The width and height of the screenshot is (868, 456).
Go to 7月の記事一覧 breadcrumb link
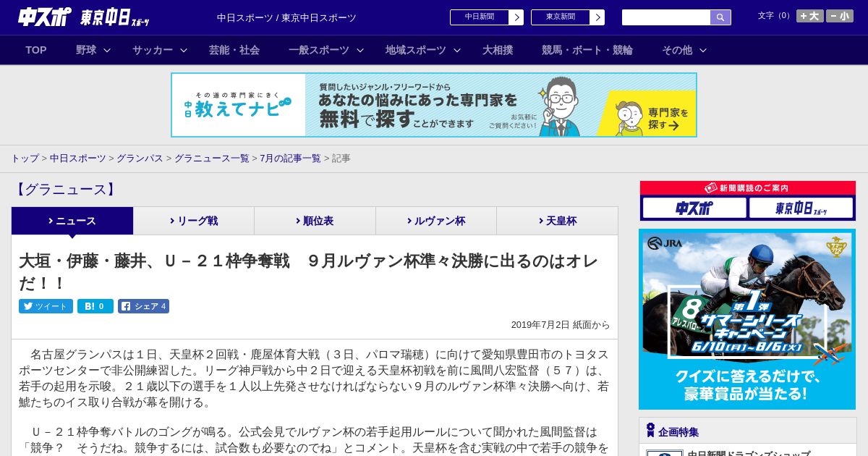(x=290, y=158)
